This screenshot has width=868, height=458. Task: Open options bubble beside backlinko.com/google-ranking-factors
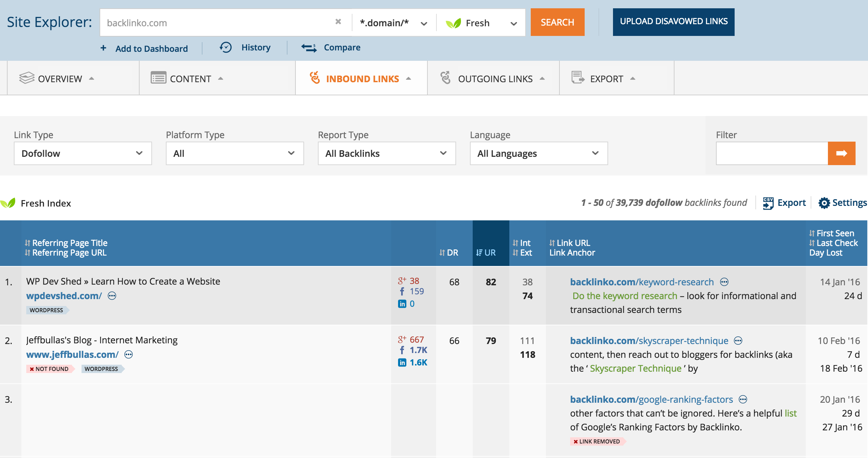click(x=743, y=399)
